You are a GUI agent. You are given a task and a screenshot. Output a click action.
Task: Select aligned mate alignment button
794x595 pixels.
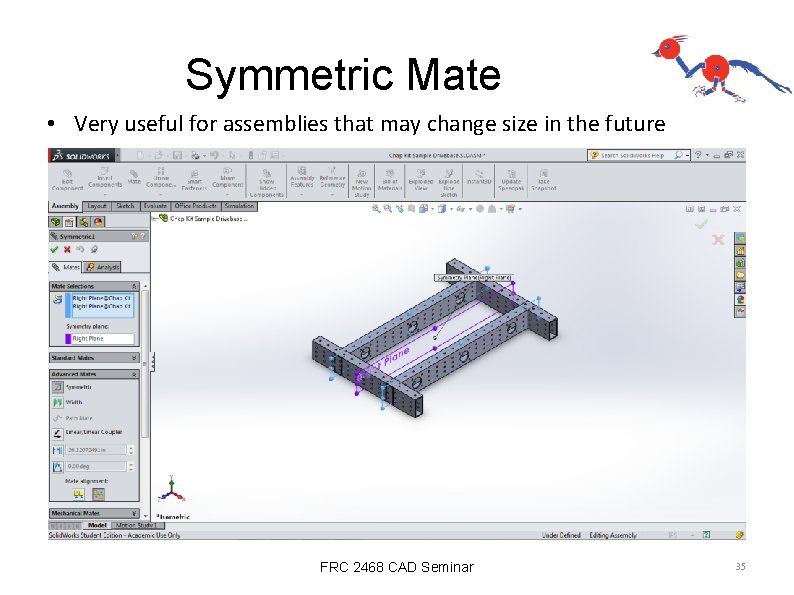tap(78, 493)
